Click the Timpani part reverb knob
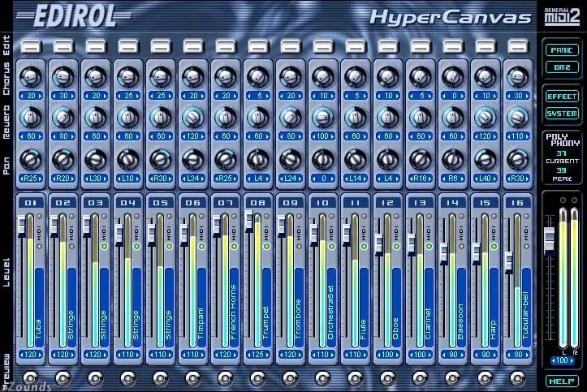The width and height of the screenshot is (587, 392). point(193,118)
